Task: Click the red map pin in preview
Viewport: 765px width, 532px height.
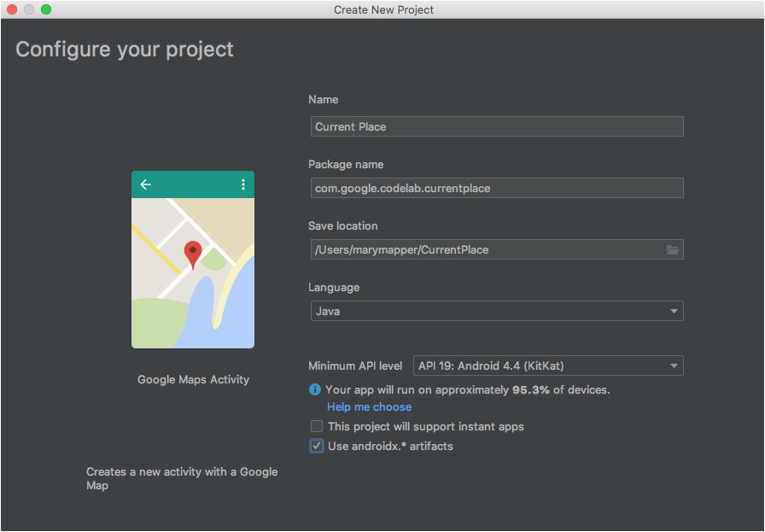Action: [193, 254]
